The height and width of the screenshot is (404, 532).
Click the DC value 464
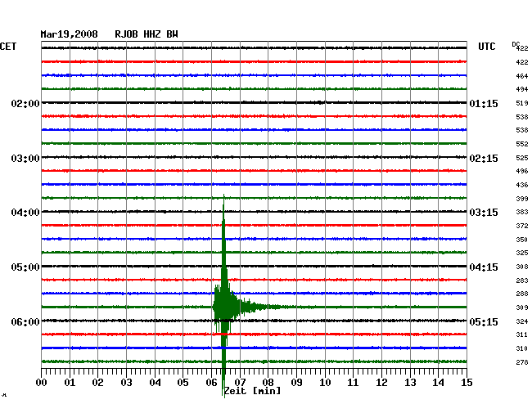coord(522,76)
